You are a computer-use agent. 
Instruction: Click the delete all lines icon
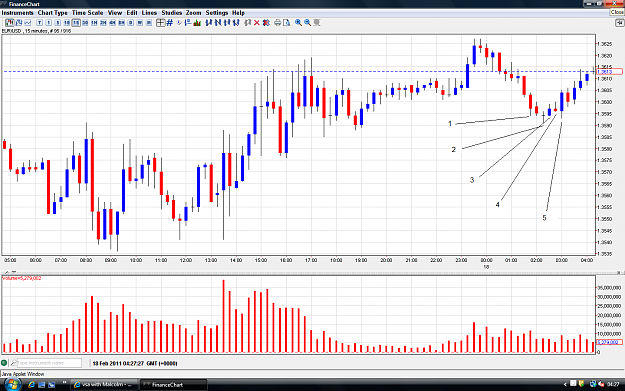pos(266,23)
